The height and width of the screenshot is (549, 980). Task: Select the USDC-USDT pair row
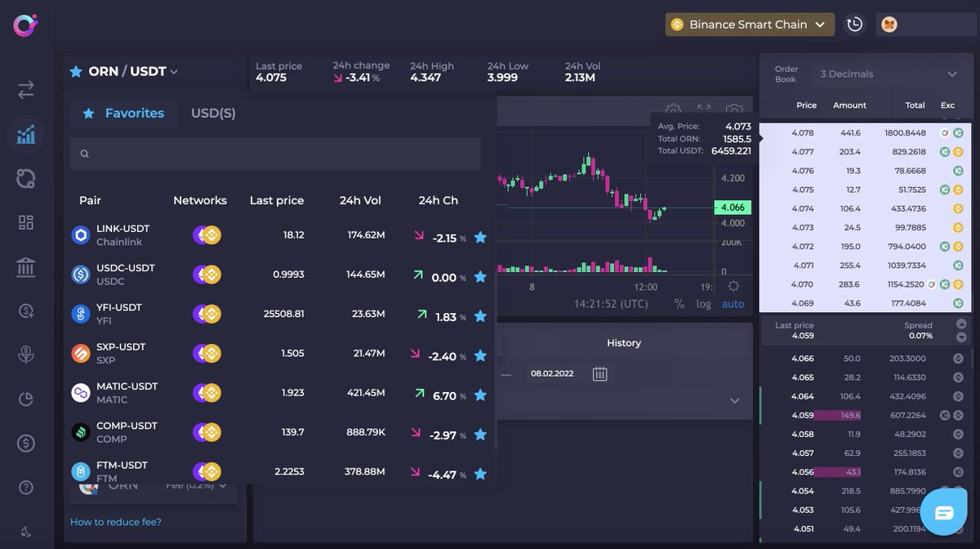pos(280,274)
